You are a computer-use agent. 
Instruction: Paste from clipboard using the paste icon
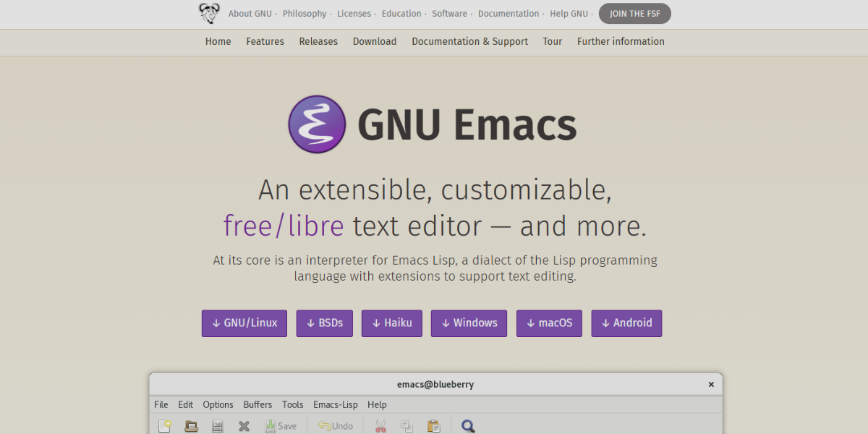tap(434, 426)
